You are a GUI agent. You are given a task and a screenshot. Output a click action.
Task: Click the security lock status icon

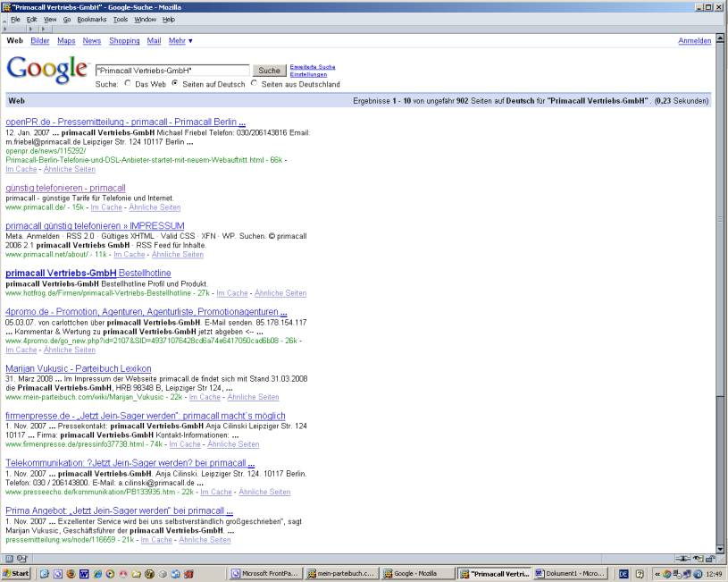711,558
